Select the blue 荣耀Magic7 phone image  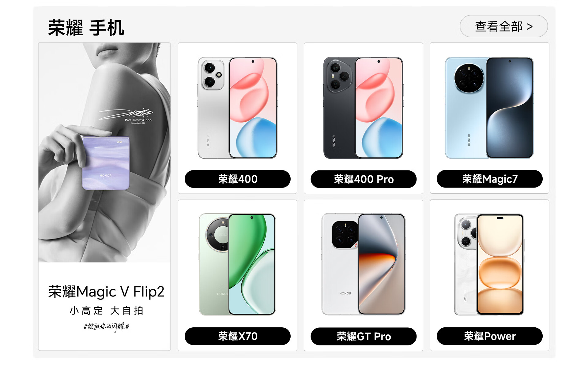pyautogui.click(x=489, y=108)
